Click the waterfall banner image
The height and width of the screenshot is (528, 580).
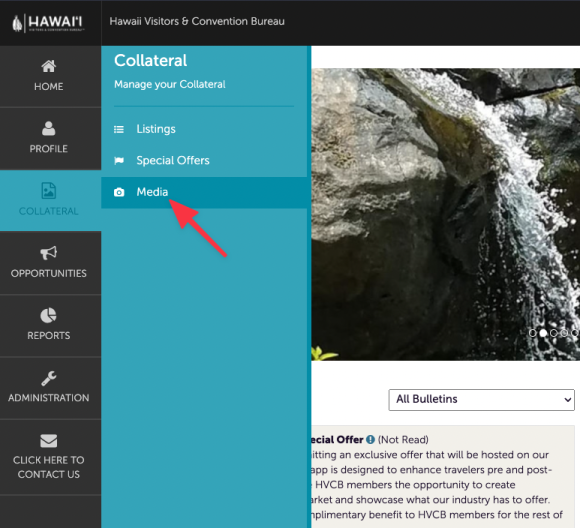446,214
